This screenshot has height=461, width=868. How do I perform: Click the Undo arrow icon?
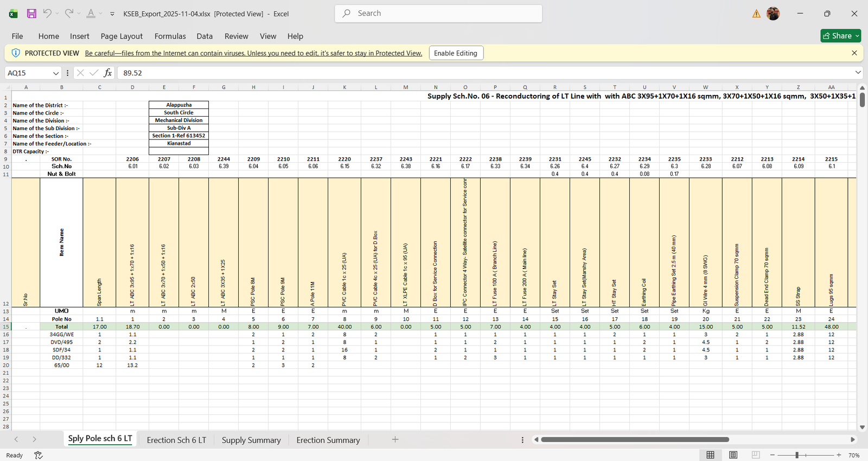pyautogui.click(x=47, y=14)
